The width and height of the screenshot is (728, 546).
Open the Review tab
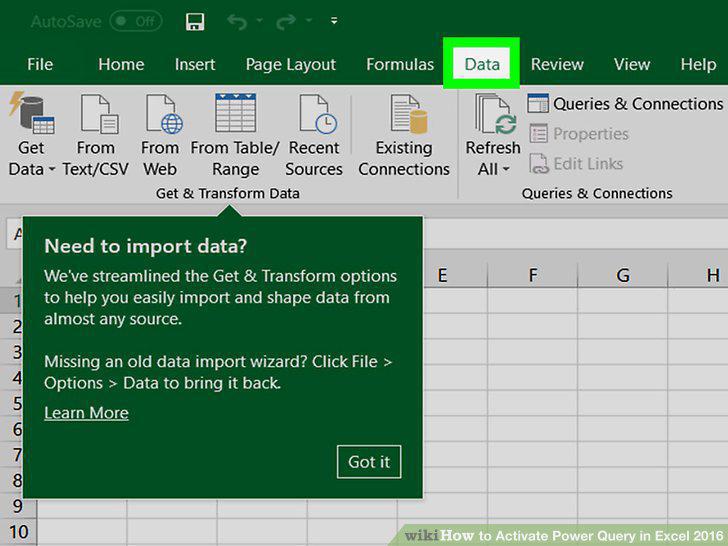(x=557, y=64)
